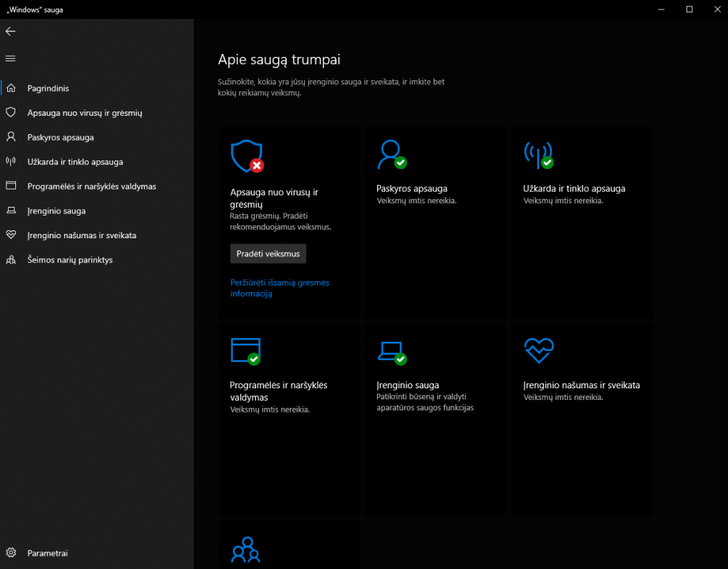Click the shield with red X tile icon
This screenshot has width=728, height=569.
[248, 157]
